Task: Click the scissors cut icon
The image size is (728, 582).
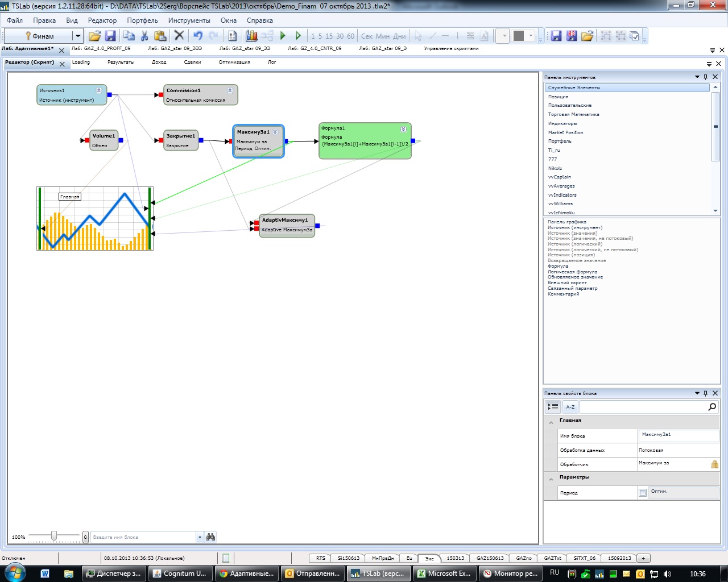Action: 144,36
